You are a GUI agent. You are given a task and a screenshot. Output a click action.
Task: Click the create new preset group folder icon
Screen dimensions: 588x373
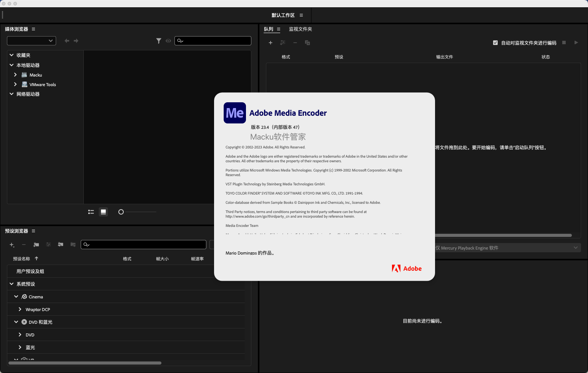click(x=36, y=245)
